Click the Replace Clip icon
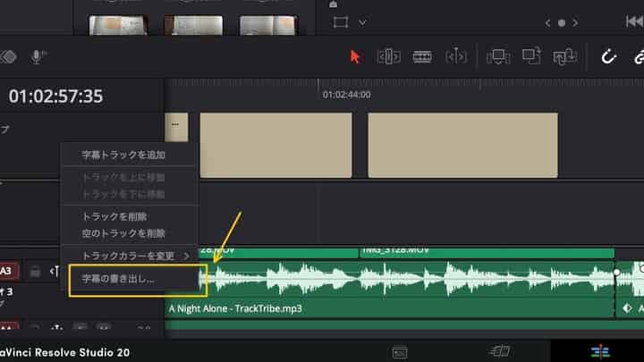The width and height of the screenshot is (644, 362). [x=564, y=56]
